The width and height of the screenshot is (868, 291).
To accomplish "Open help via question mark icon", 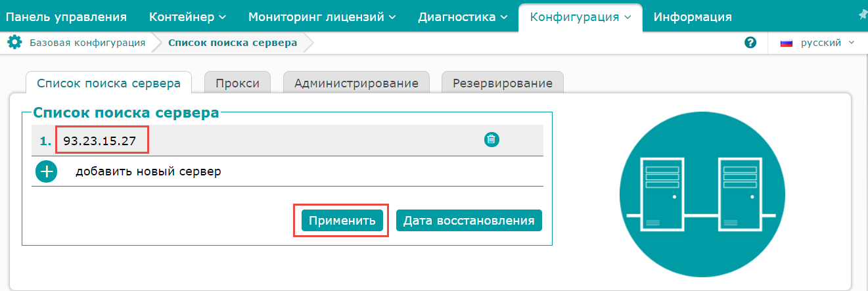I will (x=750, y=43).
